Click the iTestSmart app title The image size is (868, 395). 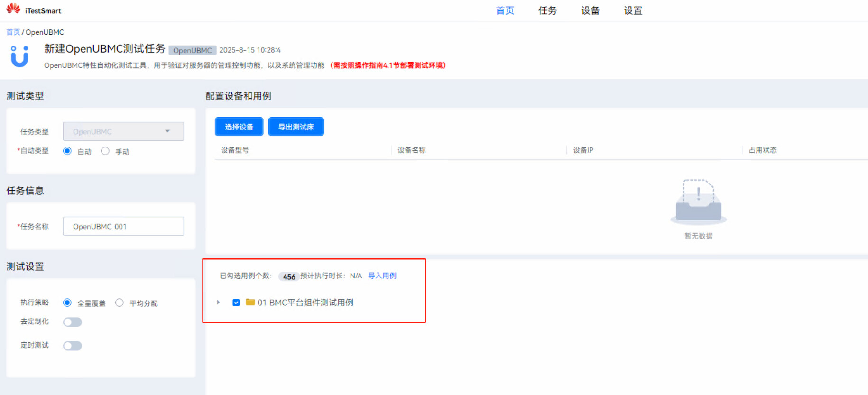click(43, 10)
